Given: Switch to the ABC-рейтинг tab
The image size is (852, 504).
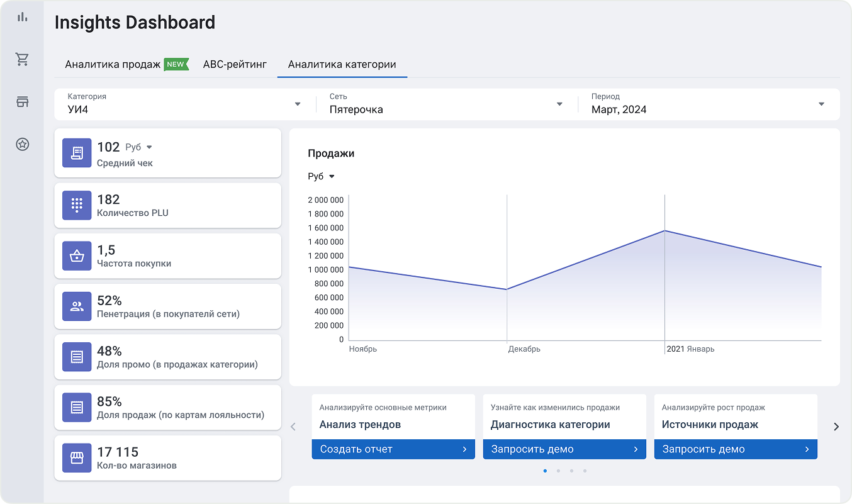Looking at the screenshot, I should [x=235, y=64].
